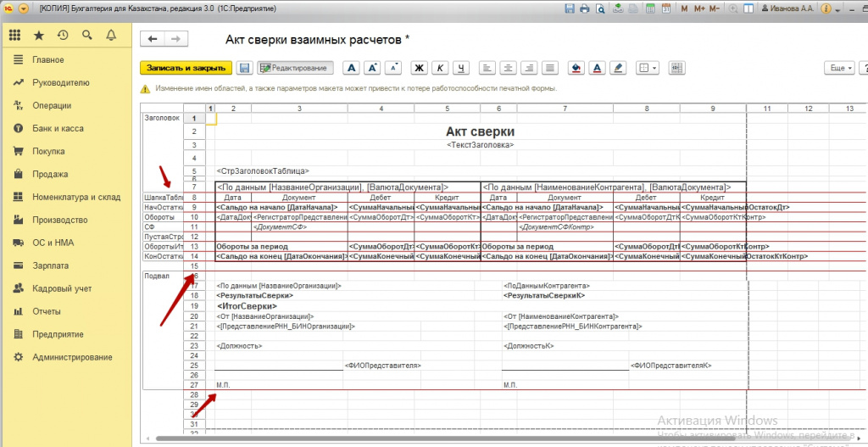Toggle the Редактирование edit mode button
The height and width of the screenshot is (447, 868).
295,68
